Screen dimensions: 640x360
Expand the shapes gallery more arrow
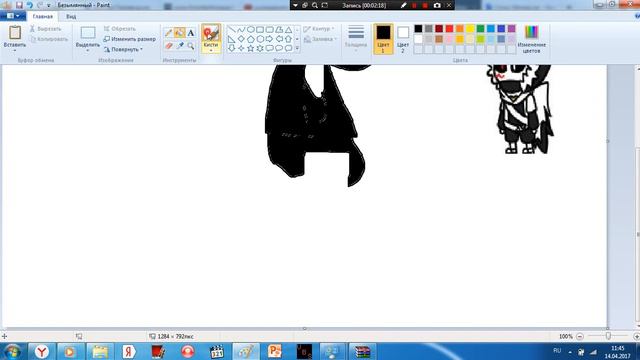click(297, 49)
